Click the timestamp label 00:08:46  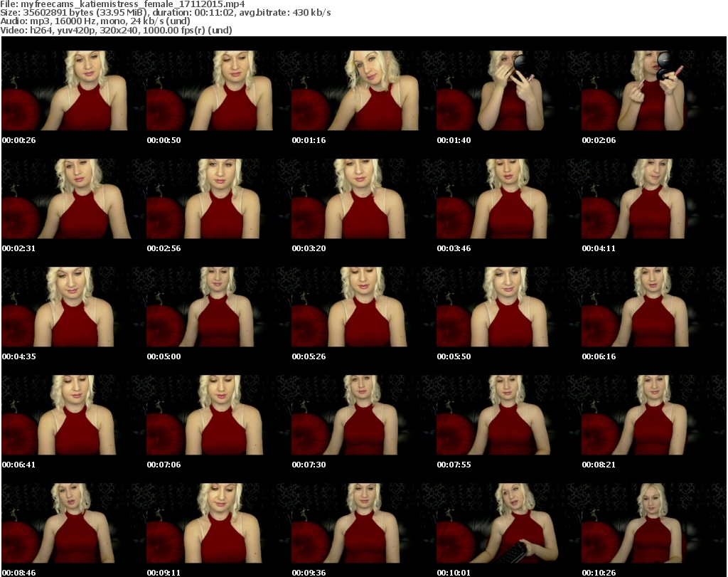[x=18, y=573]
